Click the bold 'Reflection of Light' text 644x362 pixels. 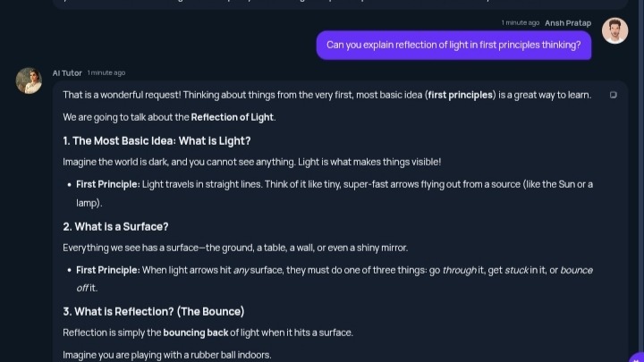(x=232, y=117)
